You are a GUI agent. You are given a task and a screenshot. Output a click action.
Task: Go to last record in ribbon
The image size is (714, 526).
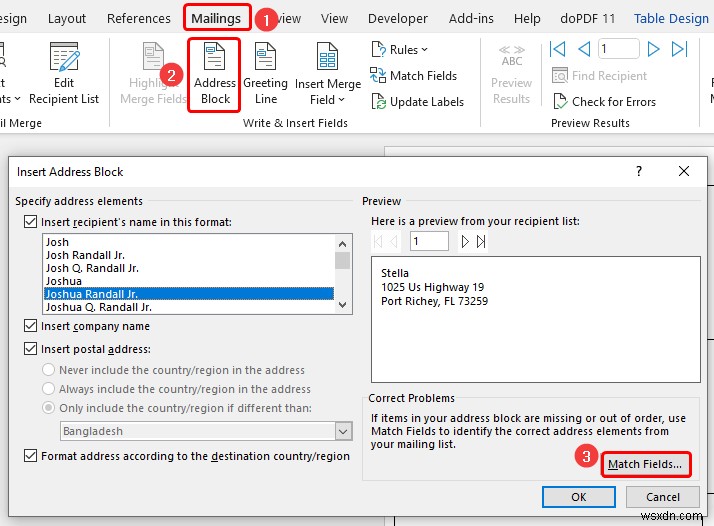pyautogui.click(x=679, y=49)
